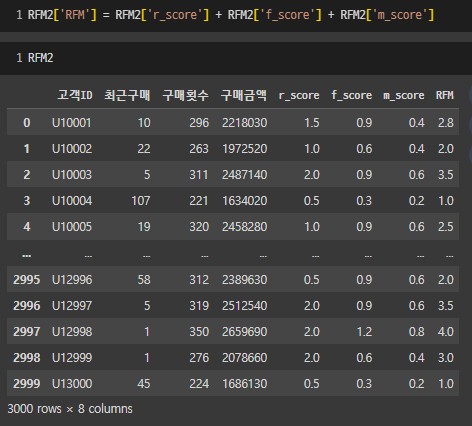
Task: Click the code cell containing only RFM2
Action: 236,58
